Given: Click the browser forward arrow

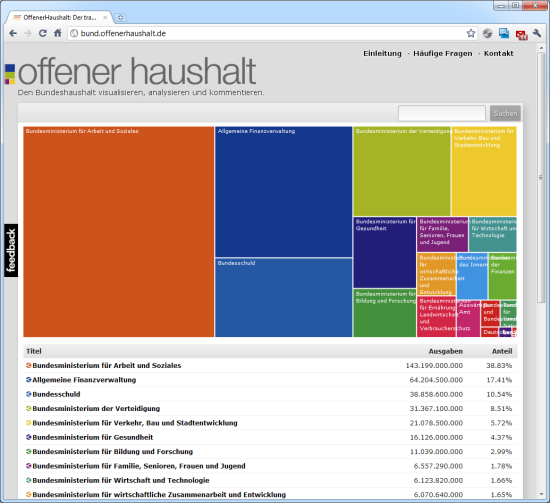Looking at the screenshot, I should pyautogui.click(x=28, y=33).
